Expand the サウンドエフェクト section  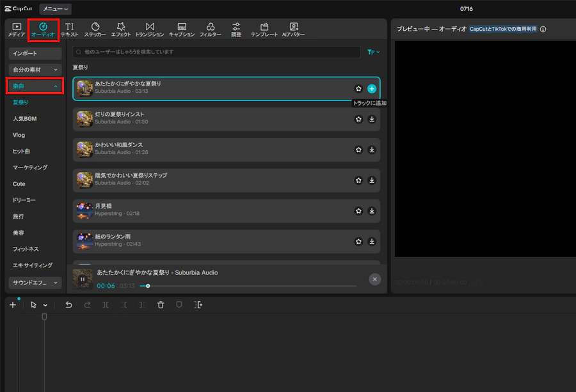[35, 283]
